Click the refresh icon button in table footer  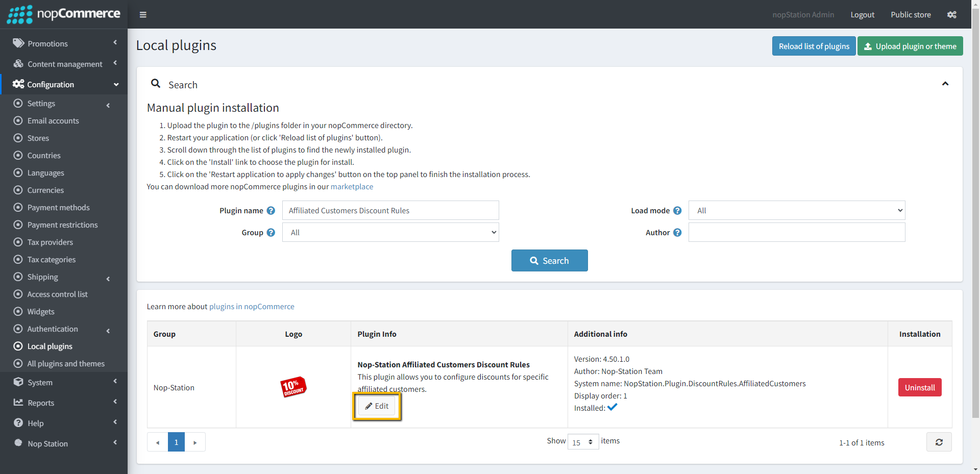click(939, 442)
